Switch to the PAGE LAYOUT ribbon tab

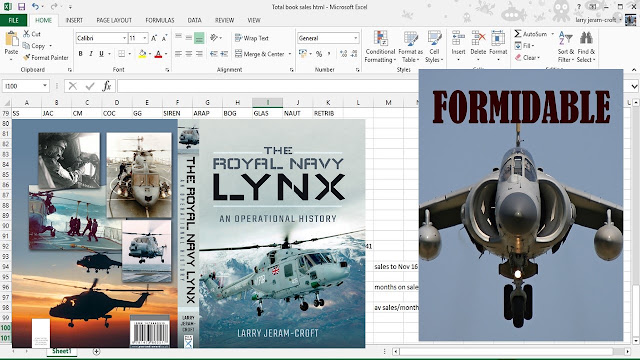[114, 20]
